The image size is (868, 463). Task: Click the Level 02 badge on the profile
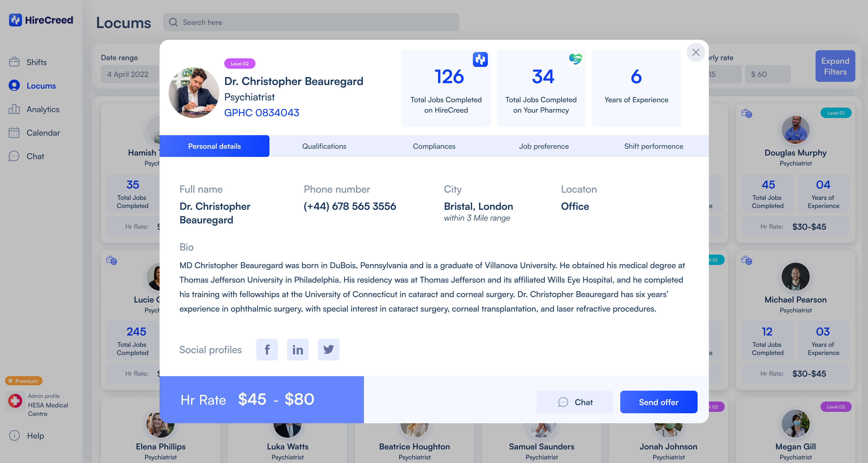pos(240,64)
